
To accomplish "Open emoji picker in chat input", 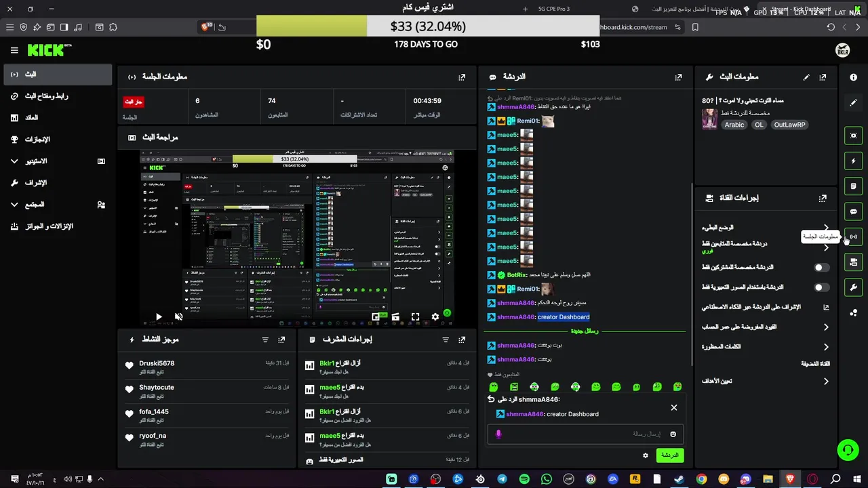I will 673,434.
